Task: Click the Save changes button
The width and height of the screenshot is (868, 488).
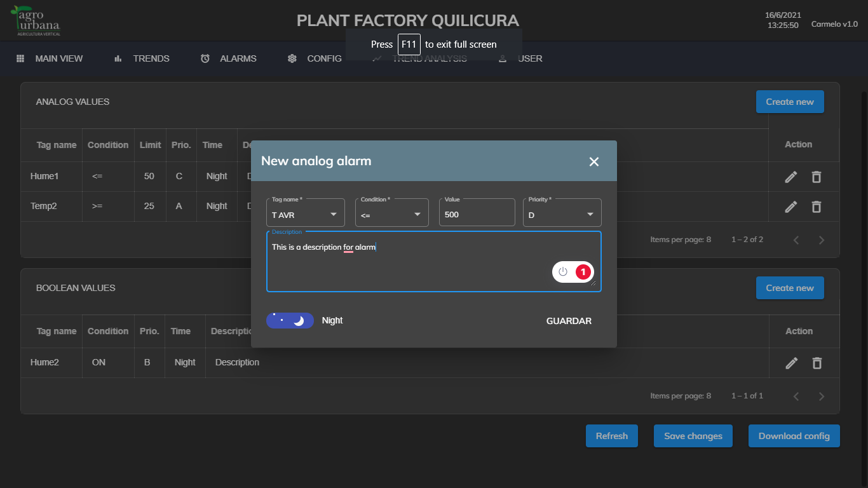Action: [x=693, y=436]
